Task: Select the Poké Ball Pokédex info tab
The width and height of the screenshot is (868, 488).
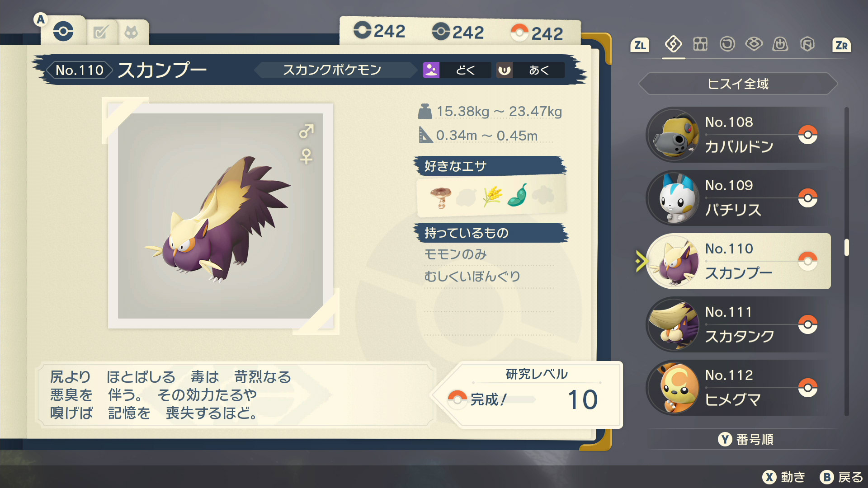Action: 63,32
